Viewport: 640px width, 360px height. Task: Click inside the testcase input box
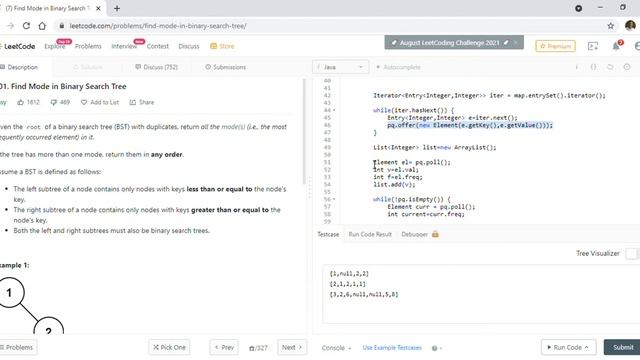click(481, 294)
